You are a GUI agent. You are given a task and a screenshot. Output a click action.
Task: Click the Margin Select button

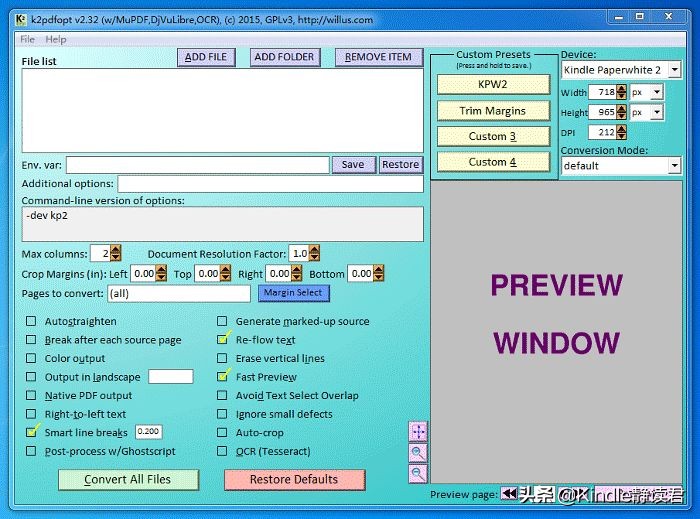293,293
